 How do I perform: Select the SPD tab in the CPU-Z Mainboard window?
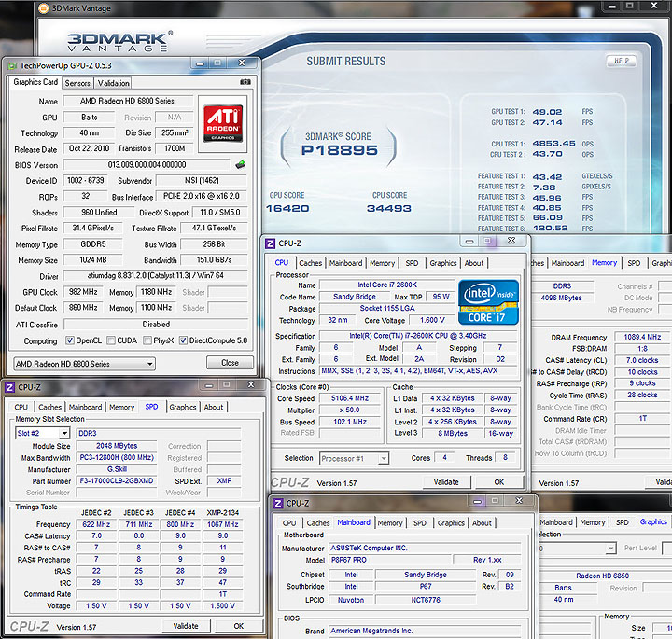coord(420,523)
